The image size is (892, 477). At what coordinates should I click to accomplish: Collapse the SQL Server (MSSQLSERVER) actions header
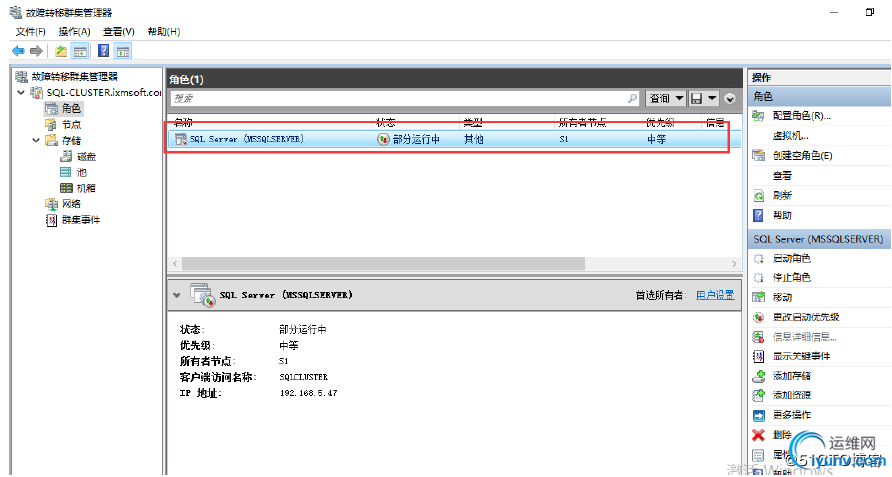(819, 239)
